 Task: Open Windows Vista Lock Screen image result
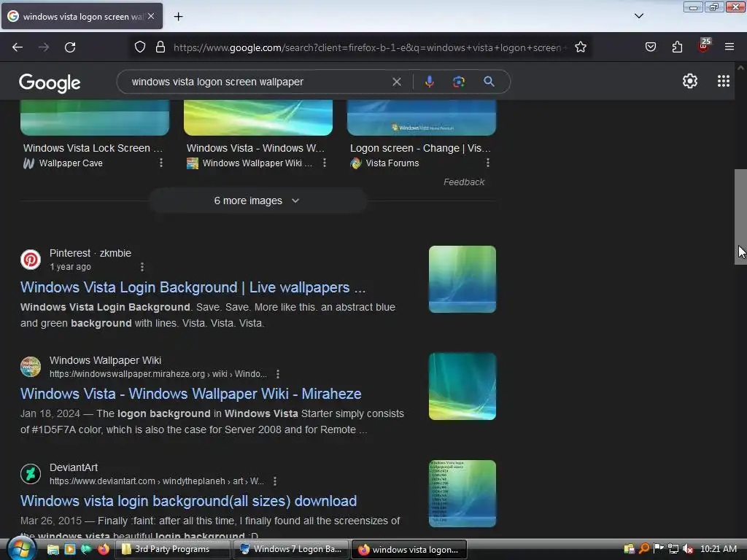(95, 117)
